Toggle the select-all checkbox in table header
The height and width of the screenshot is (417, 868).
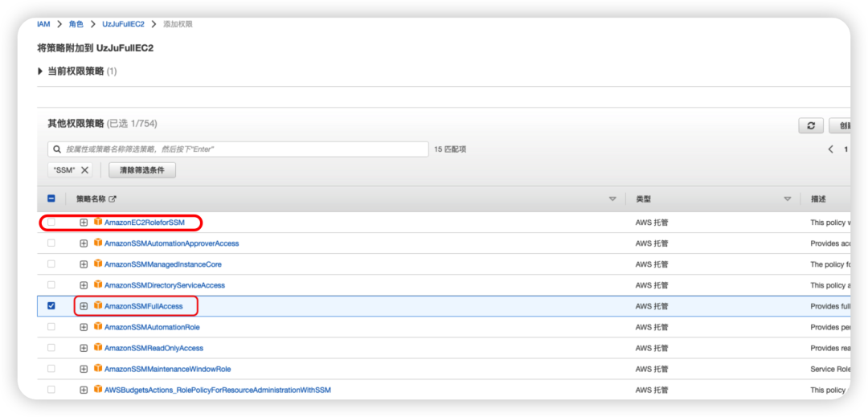coord(51,198)
